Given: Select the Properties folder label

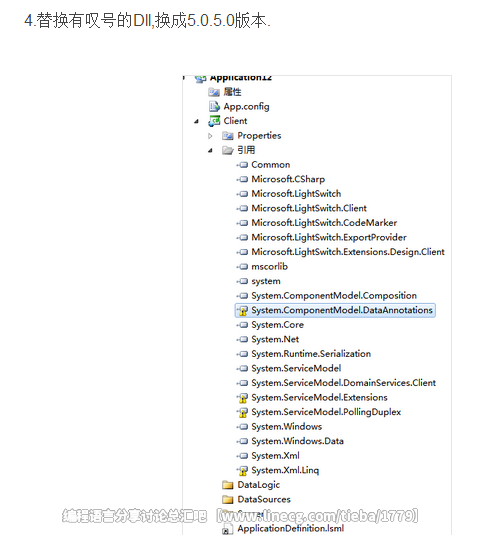Looking at the screenshot, I should (x=259, y=136).
